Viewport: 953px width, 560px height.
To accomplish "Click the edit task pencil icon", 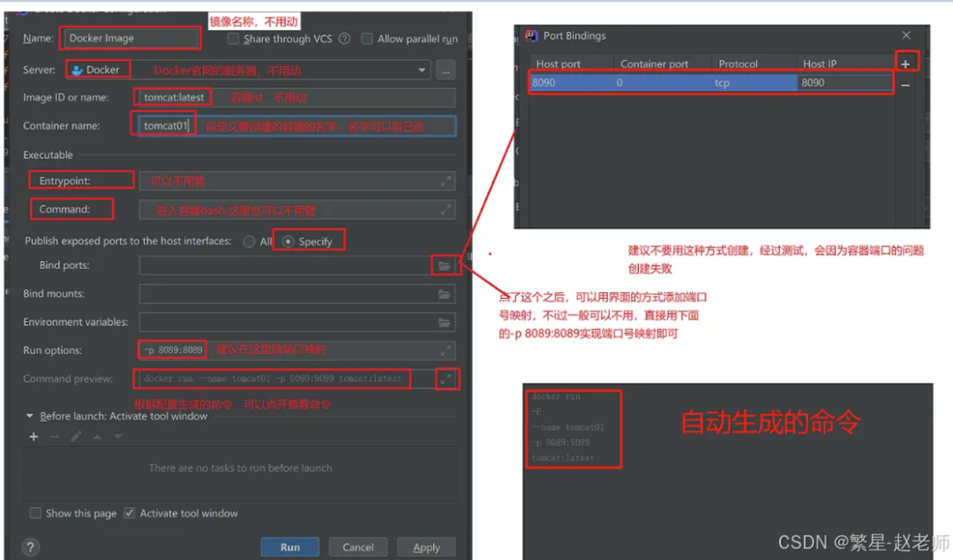I will tap(76, 437).
